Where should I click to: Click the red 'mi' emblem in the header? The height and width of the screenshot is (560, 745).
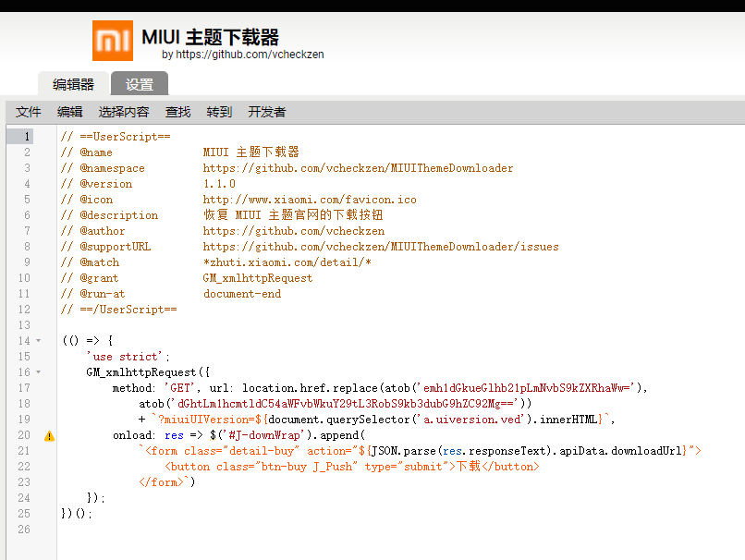click(112, 41)
